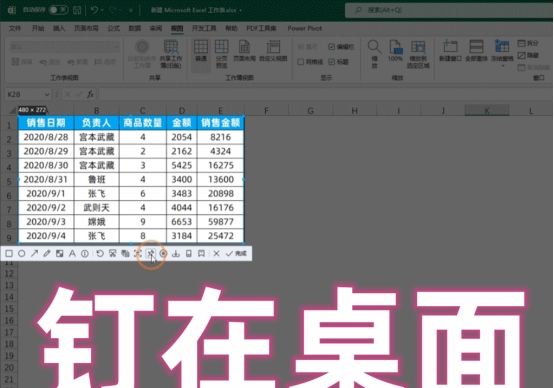Image resolution: width=554 pixels, height=388 pixels.
Task: Toggle the AutoSave switch
Action: point(58,10)
